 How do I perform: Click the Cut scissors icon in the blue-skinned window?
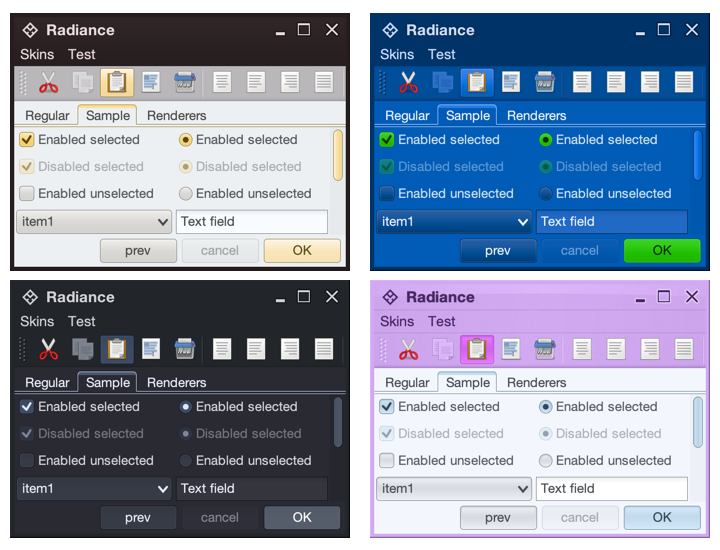point(409,83)
